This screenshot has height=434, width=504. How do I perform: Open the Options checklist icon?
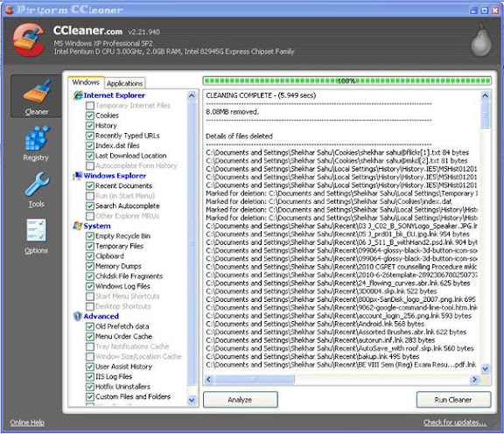(x=37, y=230)
